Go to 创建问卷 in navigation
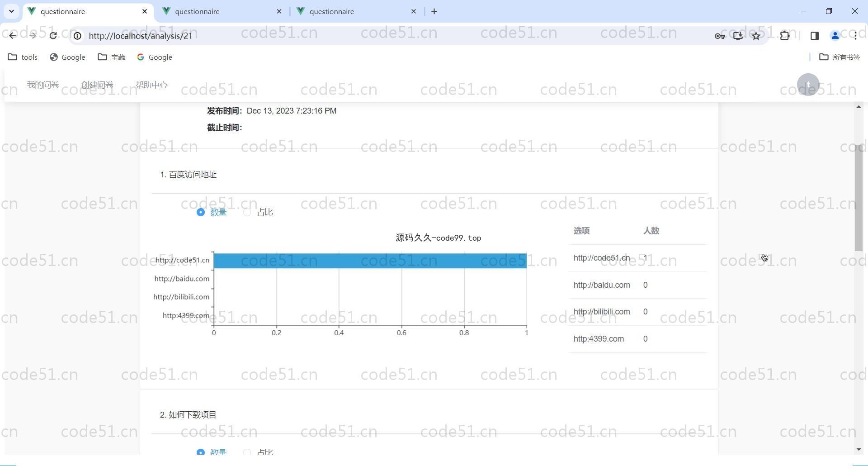Viewport: 868px width, 466px height. click(x=97, y=85)
